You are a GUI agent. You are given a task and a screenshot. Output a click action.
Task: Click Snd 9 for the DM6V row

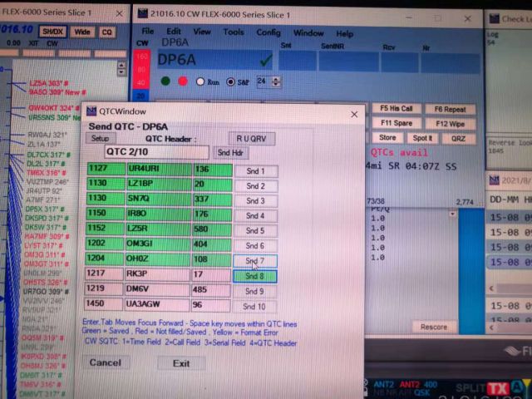pos(254,291)
